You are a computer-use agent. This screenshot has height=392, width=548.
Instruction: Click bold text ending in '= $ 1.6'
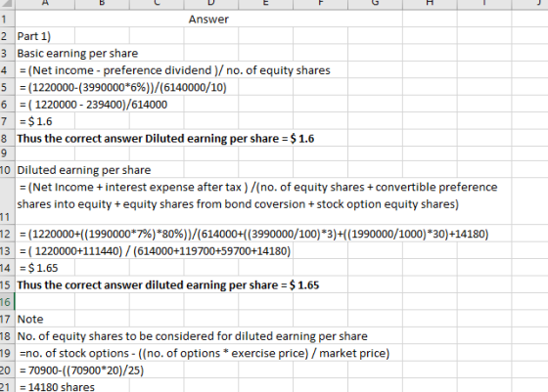(165, 138)
